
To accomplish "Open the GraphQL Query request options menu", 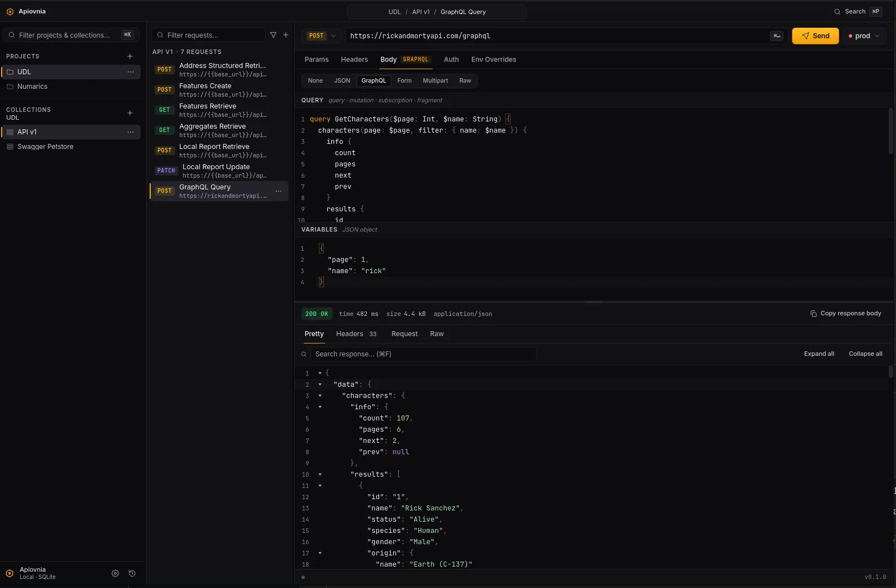I will 278,191.
